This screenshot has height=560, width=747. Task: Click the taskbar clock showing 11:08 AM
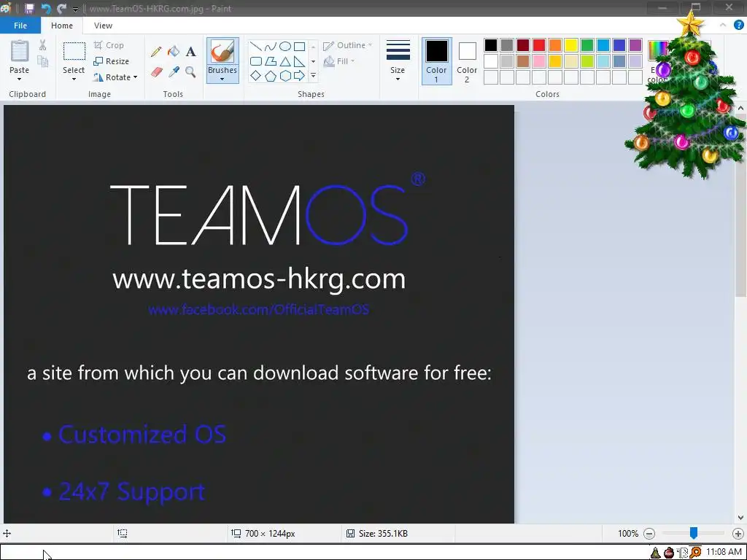point(724,552)
